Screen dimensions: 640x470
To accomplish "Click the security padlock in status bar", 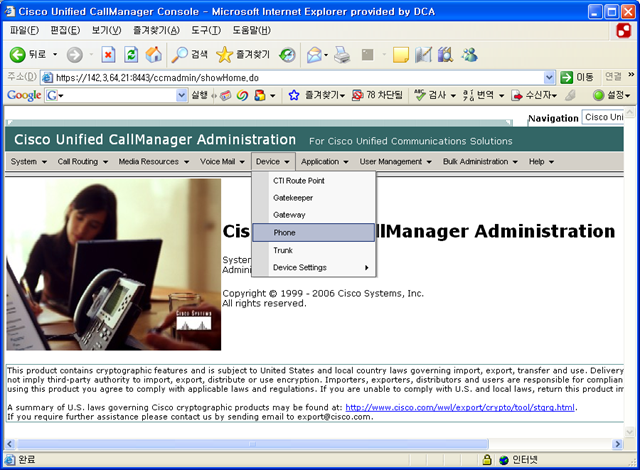I will (x=487, y=460).
